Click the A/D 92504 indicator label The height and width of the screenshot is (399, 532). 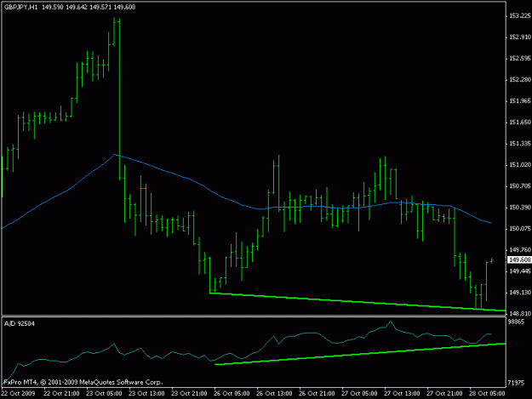click(20, 324)
